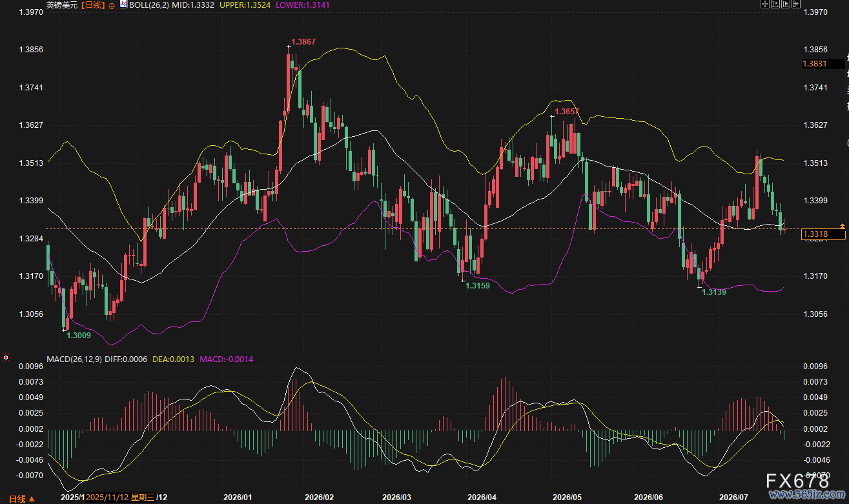The width and height of the screenshot is (849, 504).
Task: Click the DEA:0.0013 value
Action: coord(173,359)
